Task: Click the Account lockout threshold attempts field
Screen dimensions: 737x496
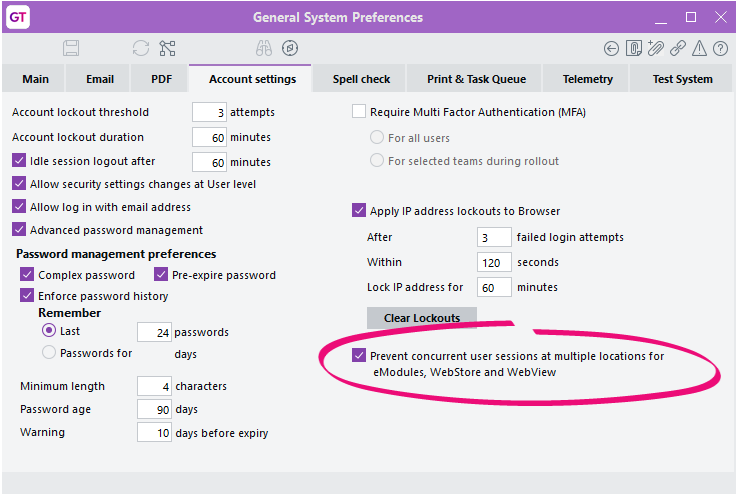Action: click(209, 112)
